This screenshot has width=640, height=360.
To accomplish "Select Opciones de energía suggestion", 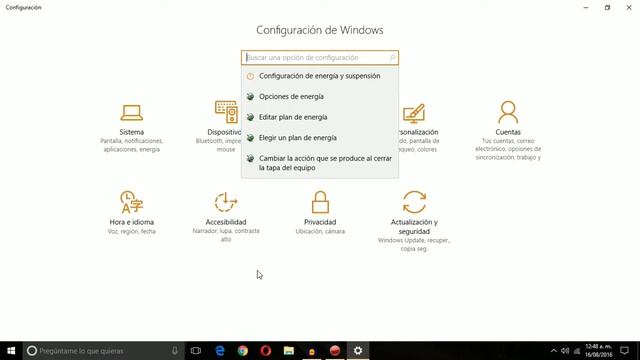I will coord(320,96).
